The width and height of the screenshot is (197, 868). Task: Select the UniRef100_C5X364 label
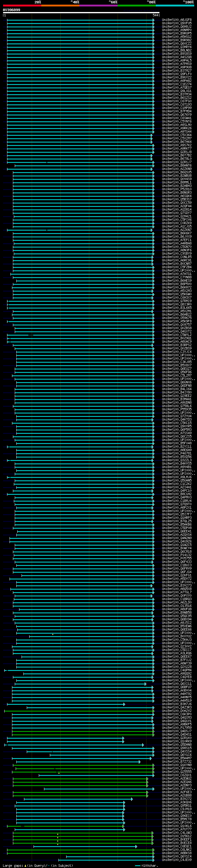[x=177, y=135]
